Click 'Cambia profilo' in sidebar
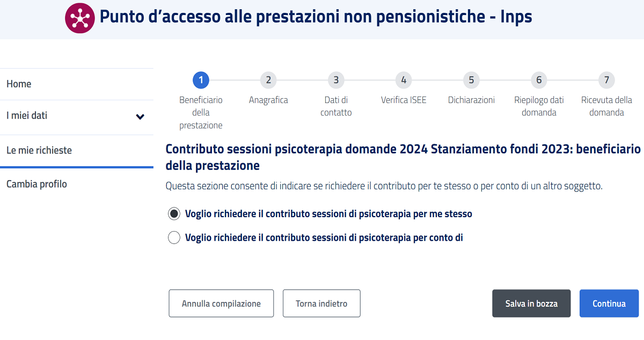Viewport: 644px width, 340px height. pyautogui.click(x=36, y=183)
